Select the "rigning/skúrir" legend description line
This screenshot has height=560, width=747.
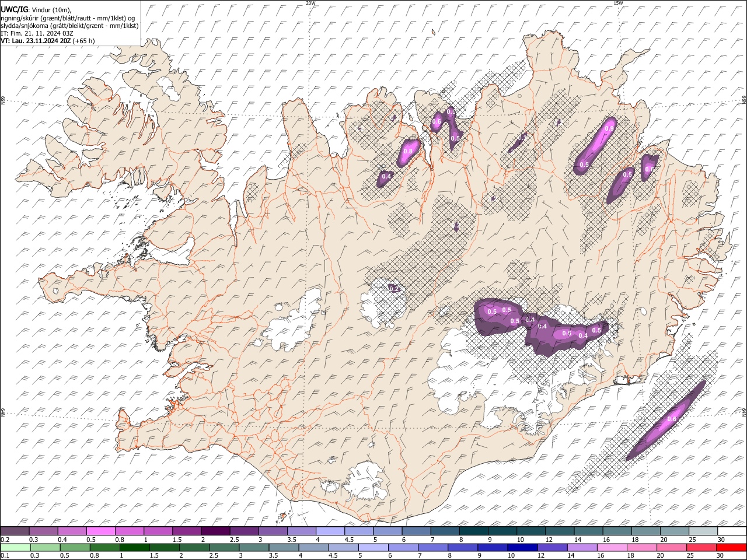(68, 17)
